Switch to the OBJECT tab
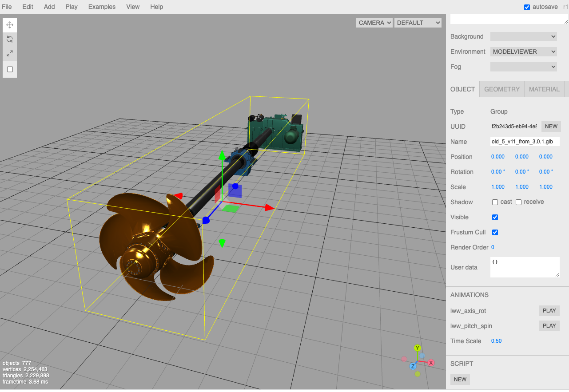This screenshot has width=569, height=392. point(462,89)
